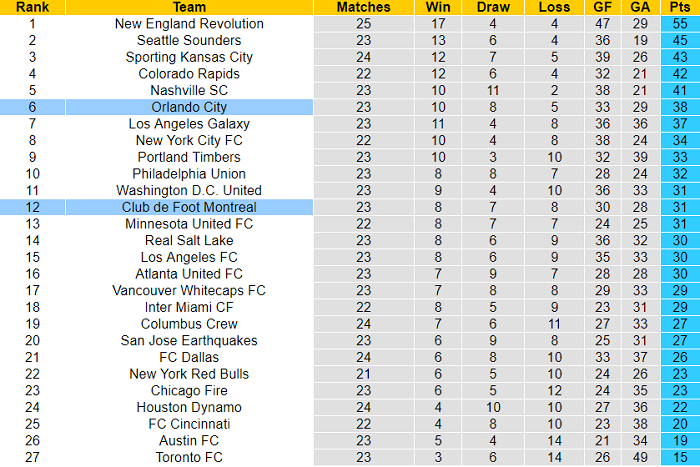Select Columbus Crew team name
The image size is (700, 467).
(189, 324)
